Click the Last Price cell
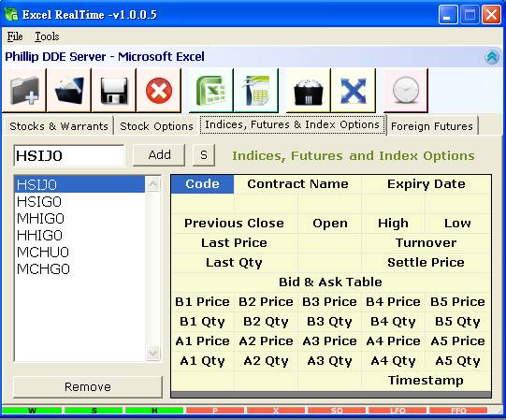The width and height of the screenshot is (506, 420). click(234, 243)
